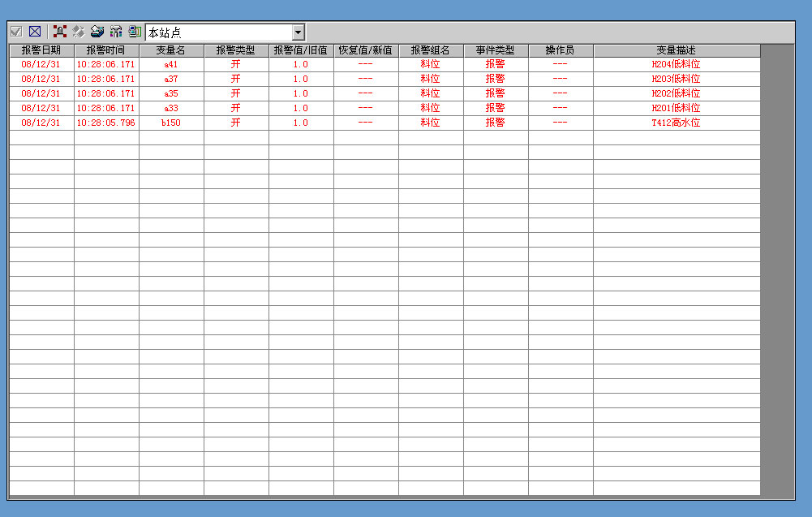The width and height of the screenshot is (812, 517).
Task: Click the 开 alarm type in the a35 row
Action: click(236, 93)
